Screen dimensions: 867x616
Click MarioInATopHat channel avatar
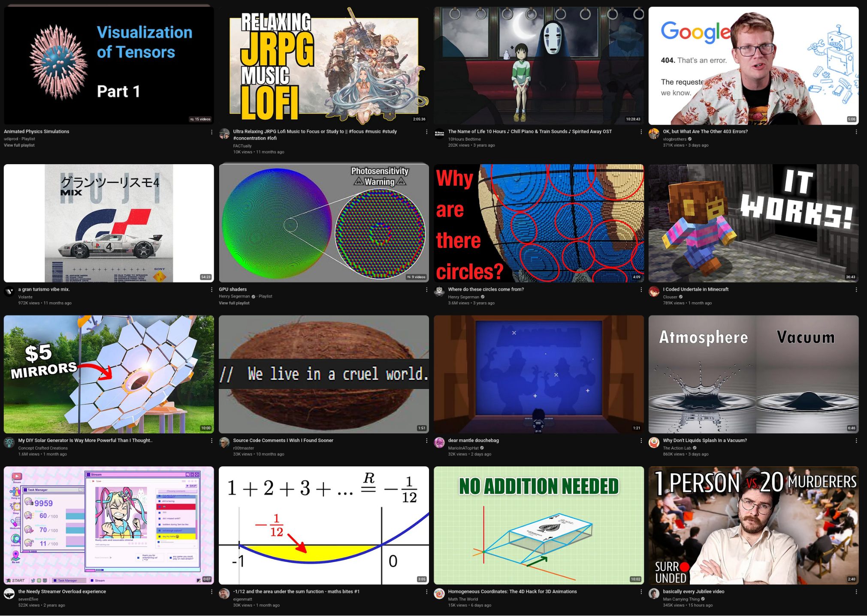click(x=439, y=443)
